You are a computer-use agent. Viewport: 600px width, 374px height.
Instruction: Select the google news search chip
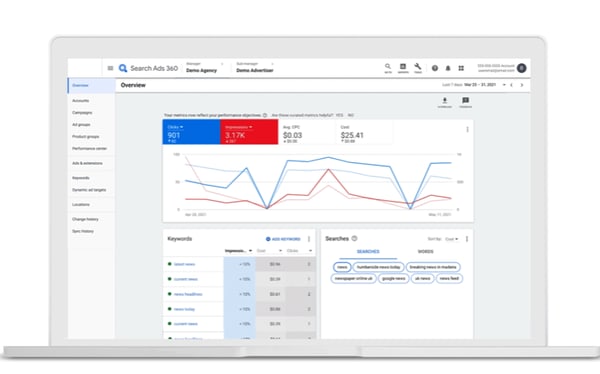click(393, 278)
